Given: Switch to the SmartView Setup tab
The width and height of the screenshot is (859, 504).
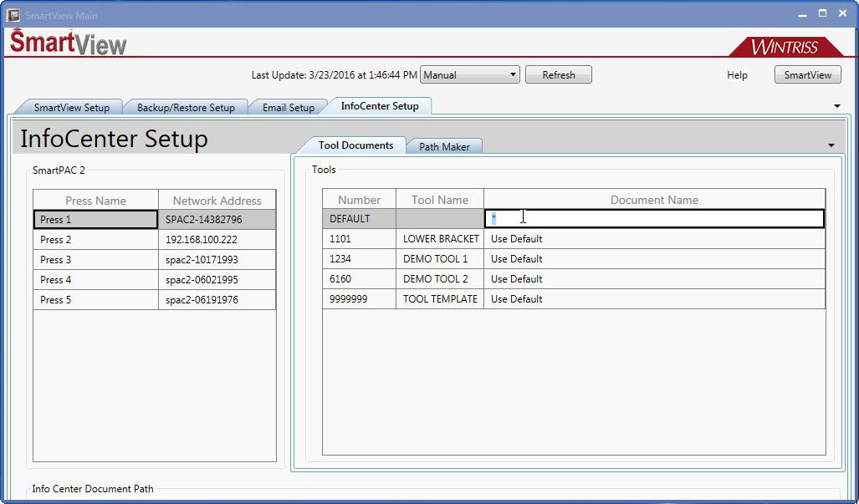Looking at the screenshot, I should pyautogui.click(x=71, y=107).
